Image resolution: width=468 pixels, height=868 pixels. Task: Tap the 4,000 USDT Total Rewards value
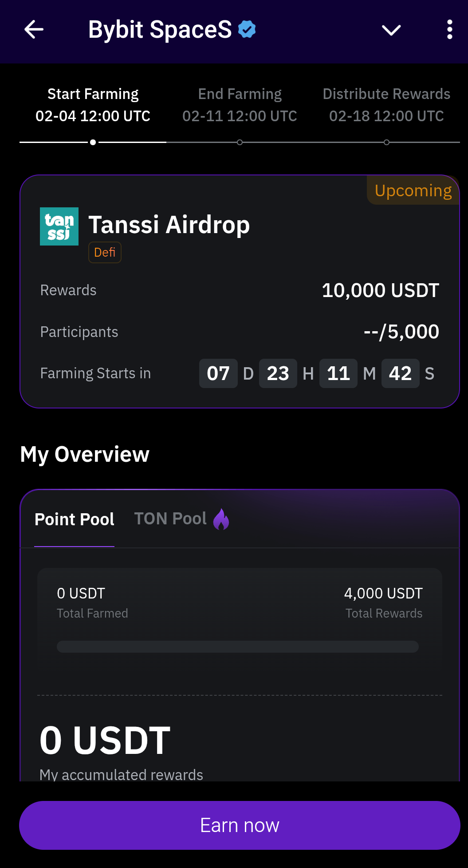383,593
